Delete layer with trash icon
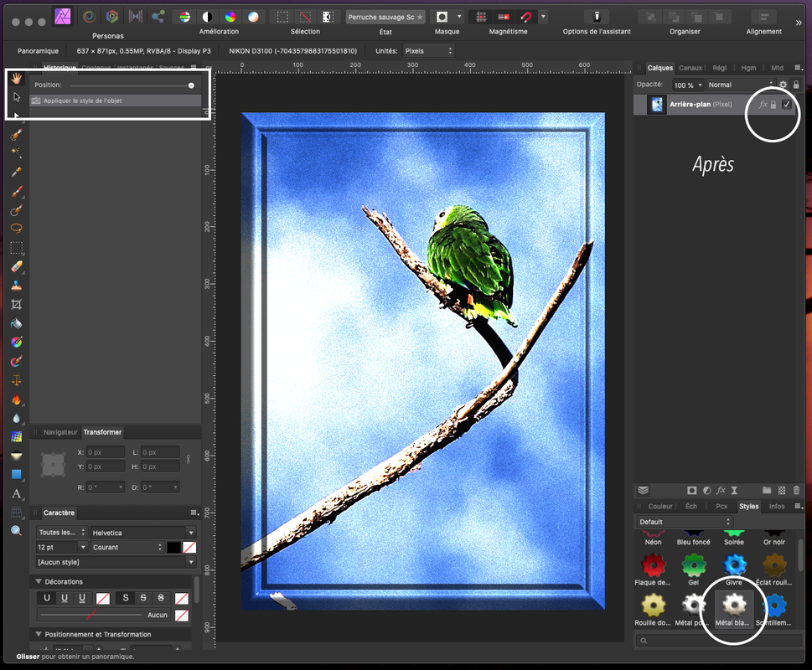This screenshot has height=670, width=812. point(796,490)
